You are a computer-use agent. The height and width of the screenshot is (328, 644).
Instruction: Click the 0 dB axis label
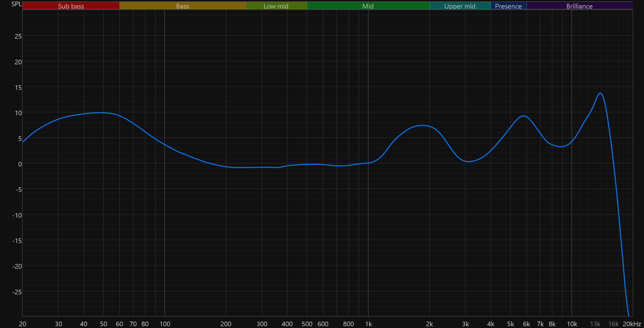click(x=20, y=164)
